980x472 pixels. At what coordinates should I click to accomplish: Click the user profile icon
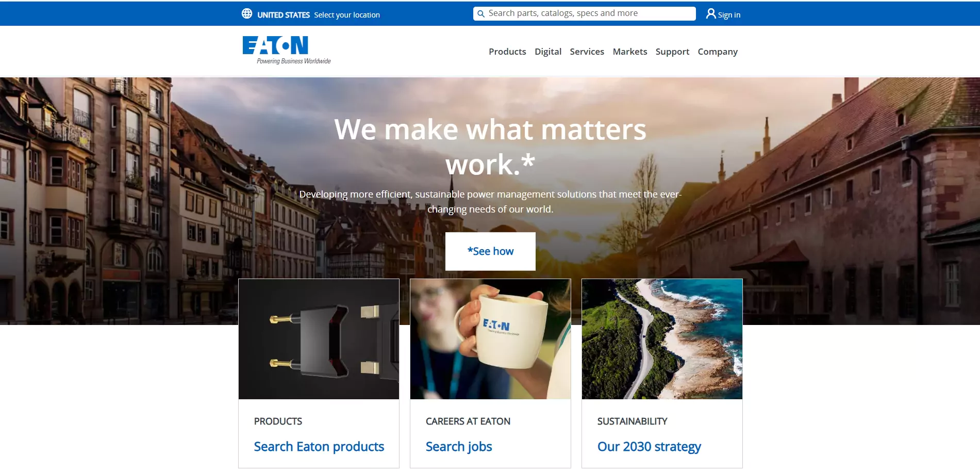pos(711,14)
